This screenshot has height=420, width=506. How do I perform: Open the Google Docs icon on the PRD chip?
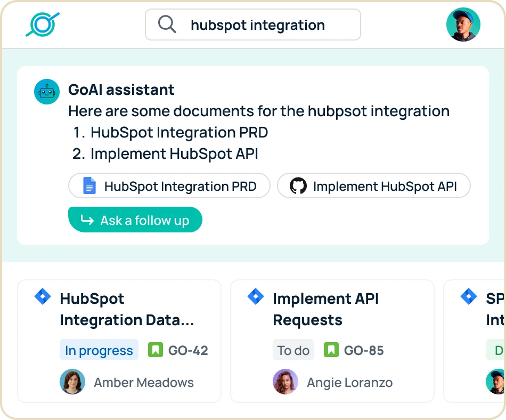pos(88,185)
